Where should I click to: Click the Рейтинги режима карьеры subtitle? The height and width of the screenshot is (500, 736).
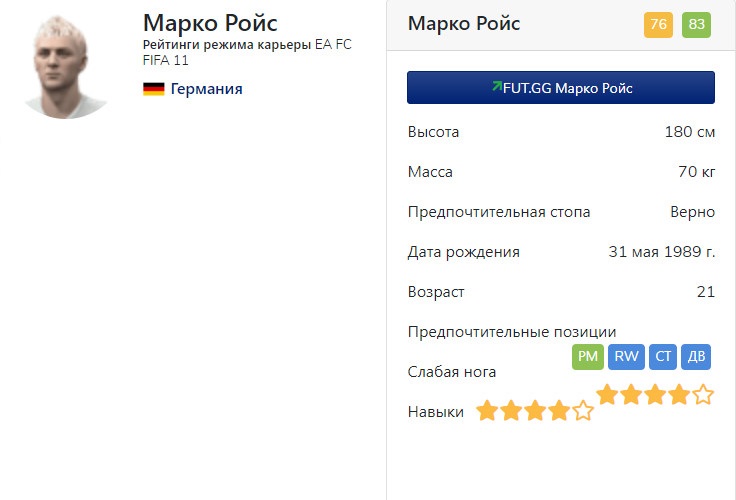click(x=227, y=45)
